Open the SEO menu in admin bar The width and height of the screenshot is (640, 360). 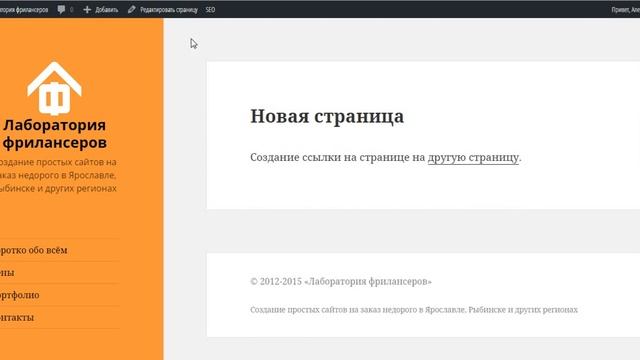pyautogui.click(x=210, y=10)
